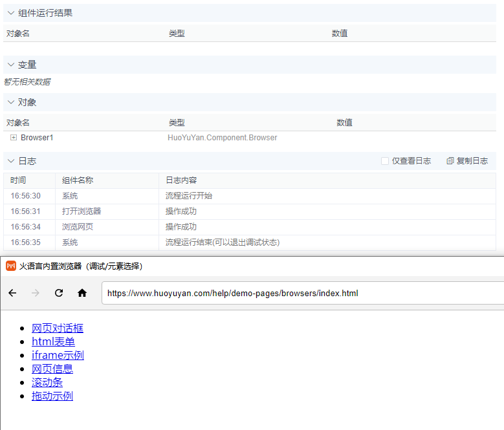504x430 pixels.
Task: Collapse the 组件运行结果 section
Action: [x=11, y=13]
